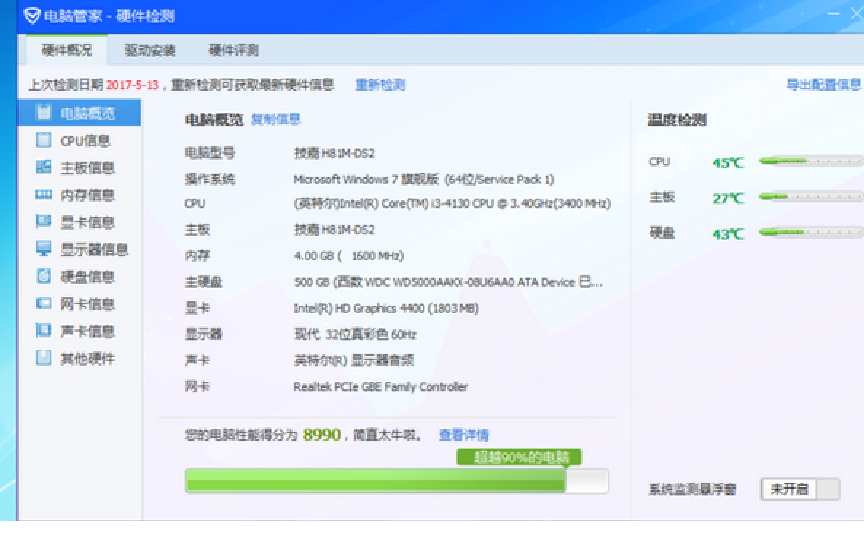Open the 其他硬件 icon
Viewport: 864px width, 540px height.
click(x=44, y=358)
